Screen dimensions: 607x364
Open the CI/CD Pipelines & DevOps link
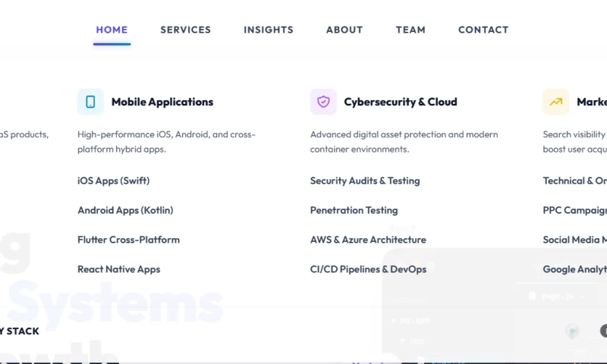coord(368,269)
